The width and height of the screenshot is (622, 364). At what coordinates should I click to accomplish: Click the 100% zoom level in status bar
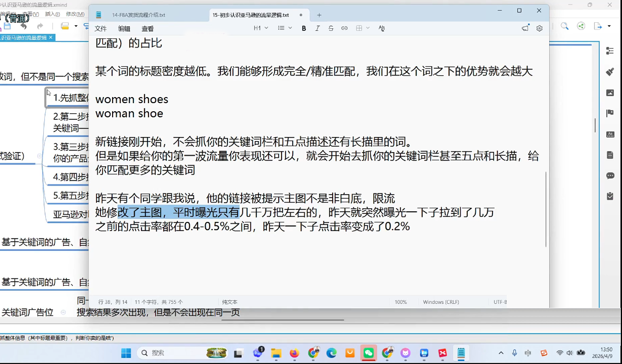(x=401, y=302)
